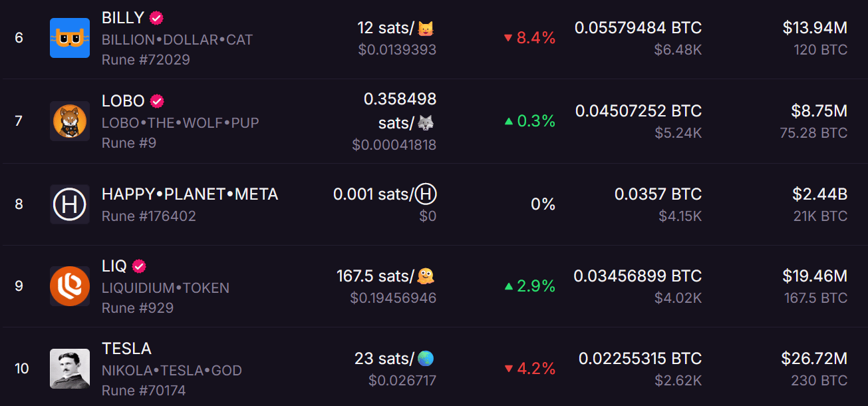The width and height of the screenshot is (868, 406).
Task: Click the $26.72M market cap for TESLA
Action: 814,359
